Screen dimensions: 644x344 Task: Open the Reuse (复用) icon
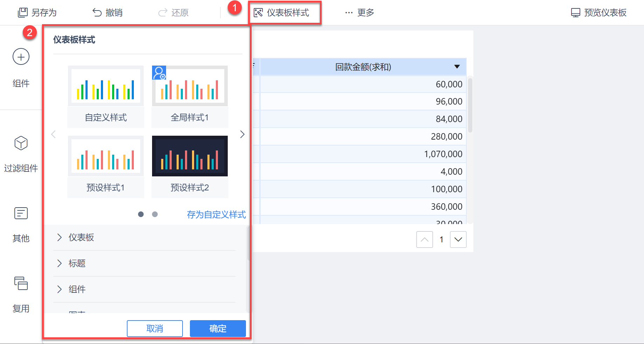(21, 283)
